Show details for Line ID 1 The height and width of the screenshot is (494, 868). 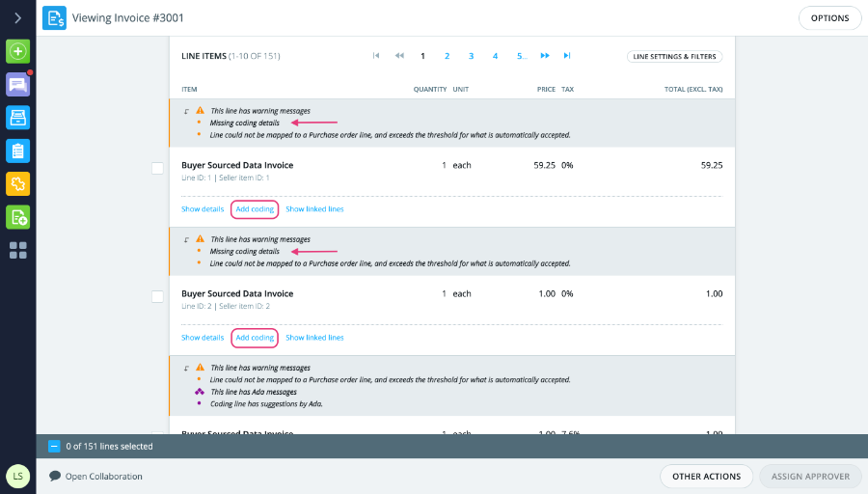coord(203,209)
